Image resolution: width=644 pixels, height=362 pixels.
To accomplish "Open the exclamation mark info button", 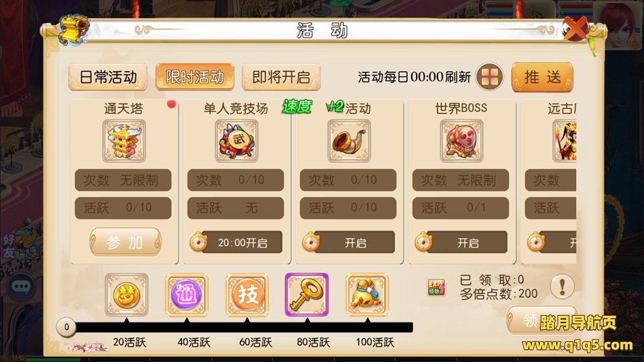I will click(562, 286).
